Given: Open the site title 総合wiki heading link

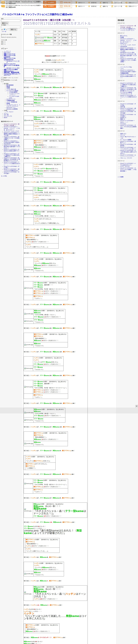Looking at the screenshot, I should pos(37,14).
